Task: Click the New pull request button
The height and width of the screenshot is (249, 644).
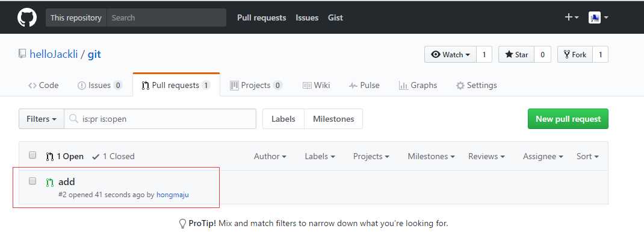Action: 568,119
